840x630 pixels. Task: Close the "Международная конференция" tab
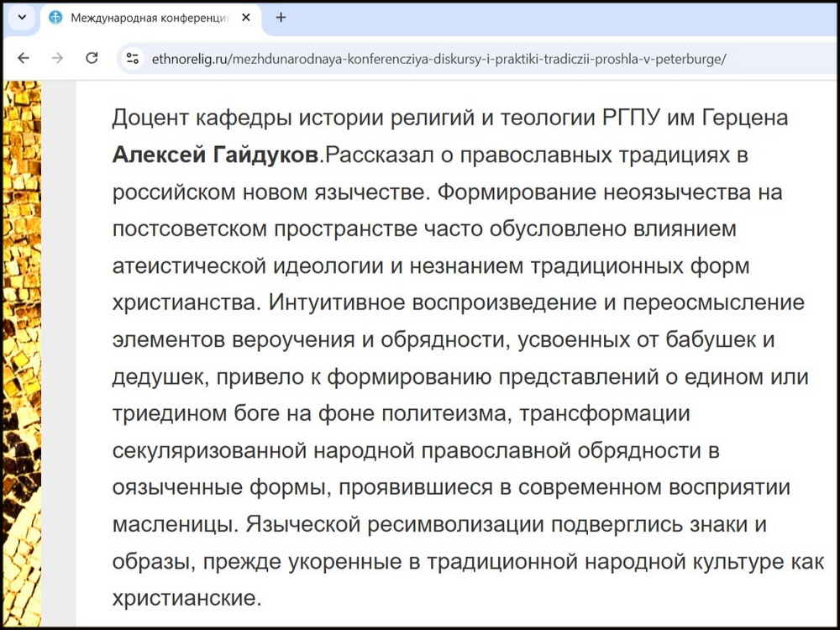click(244, 17)
